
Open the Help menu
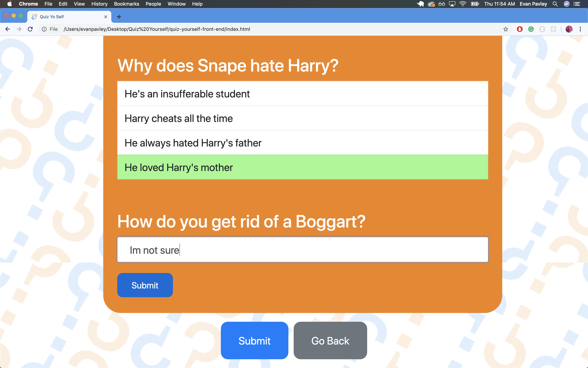pos(197,4)
